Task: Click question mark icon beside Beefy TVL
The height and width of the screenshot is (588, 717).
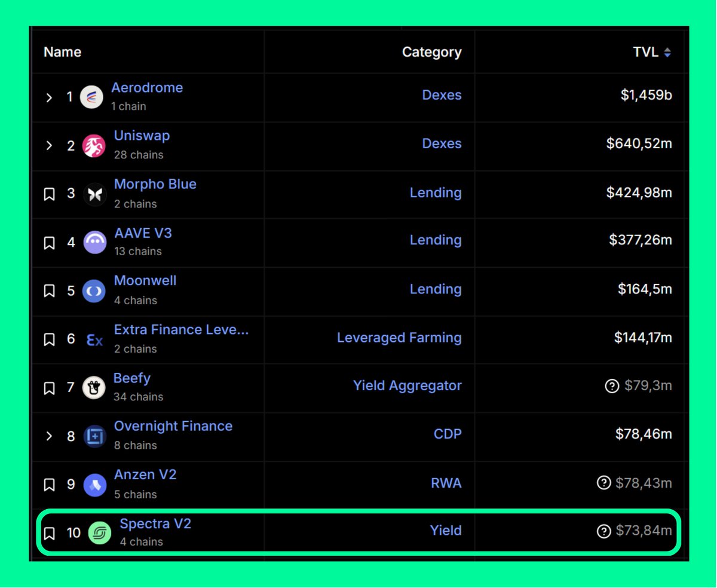Action: click(x=612, y=386)
